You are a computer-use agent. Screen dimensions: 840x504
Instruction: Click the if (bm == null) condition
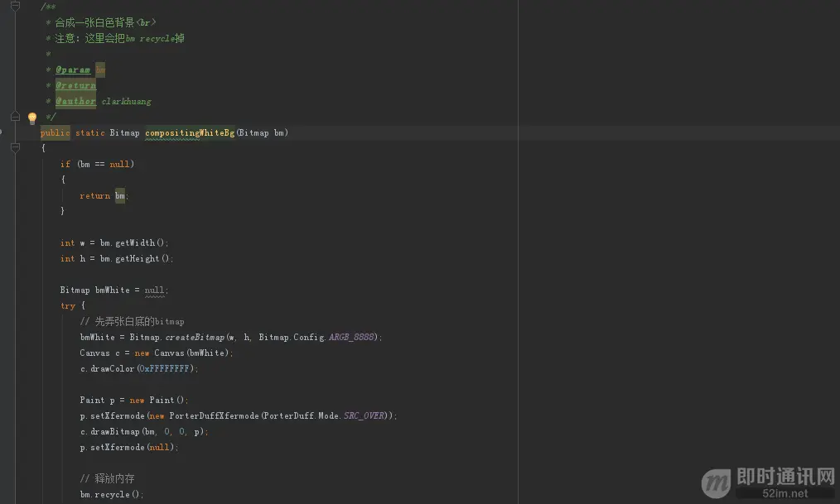(97, 164)
